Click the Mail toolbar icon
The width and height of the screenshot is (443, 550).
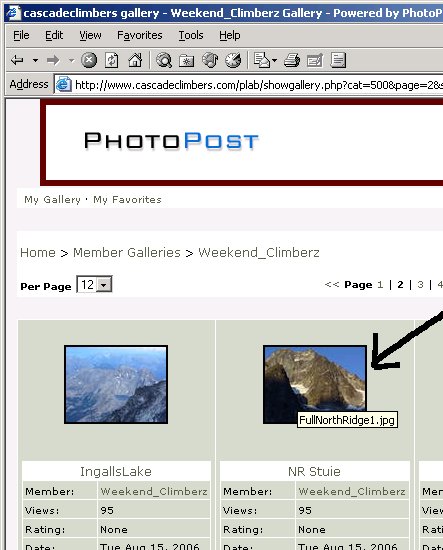click(x=261, y=60)
